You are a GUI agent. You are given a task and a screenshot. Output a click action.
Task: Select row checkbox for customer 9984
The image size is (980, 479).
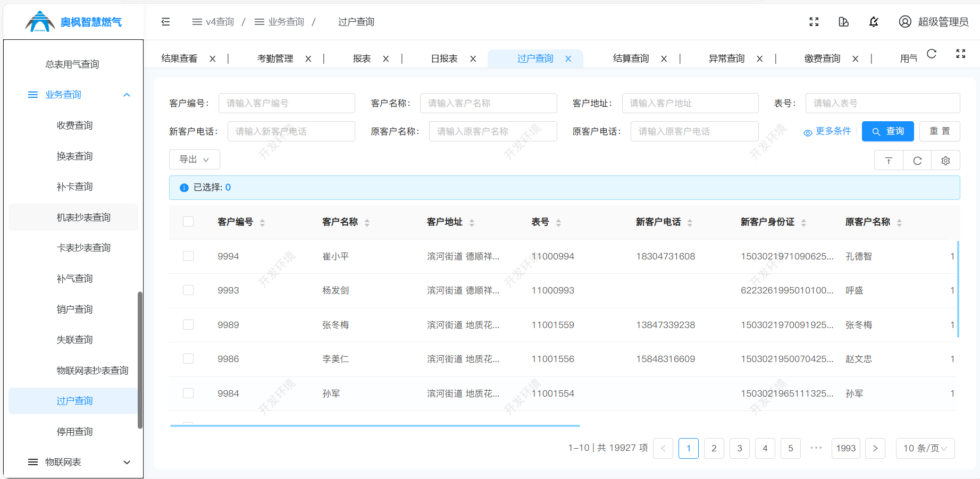(188, 393)
